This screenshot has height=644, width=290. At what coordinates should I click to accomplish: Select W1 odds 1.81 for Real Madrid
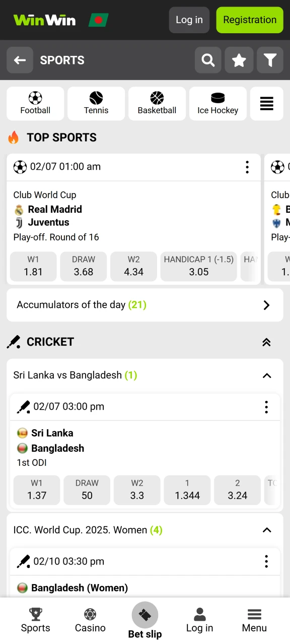coord(33,266)
